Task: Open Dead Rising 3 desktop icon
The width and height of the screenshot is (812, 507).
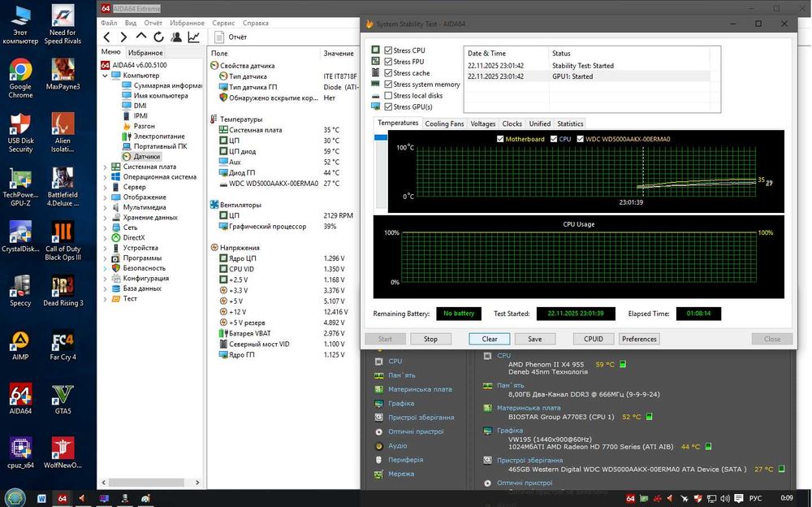Action: coord(63,290)
